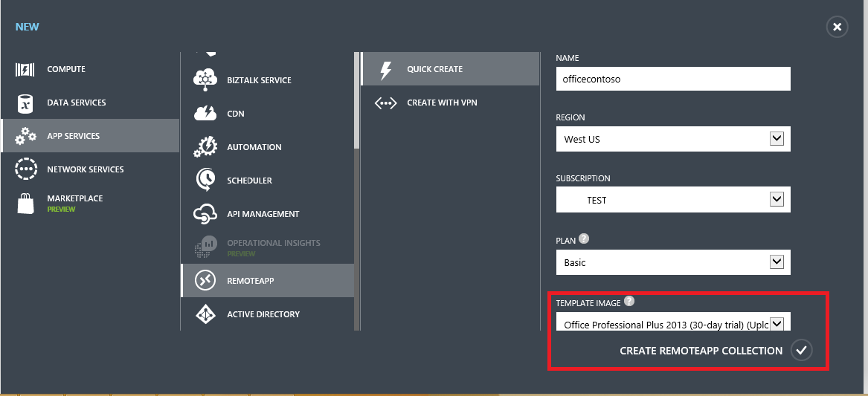
Task: Choose AUTOMATION service entry
Action: pyautogui.click(x=267, y=147)
